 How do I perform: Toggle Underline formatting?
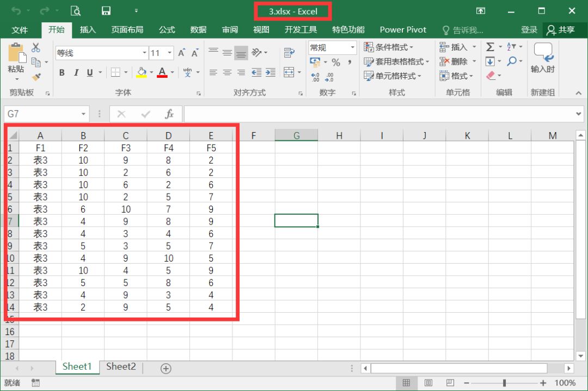click(x=90, y=73)
